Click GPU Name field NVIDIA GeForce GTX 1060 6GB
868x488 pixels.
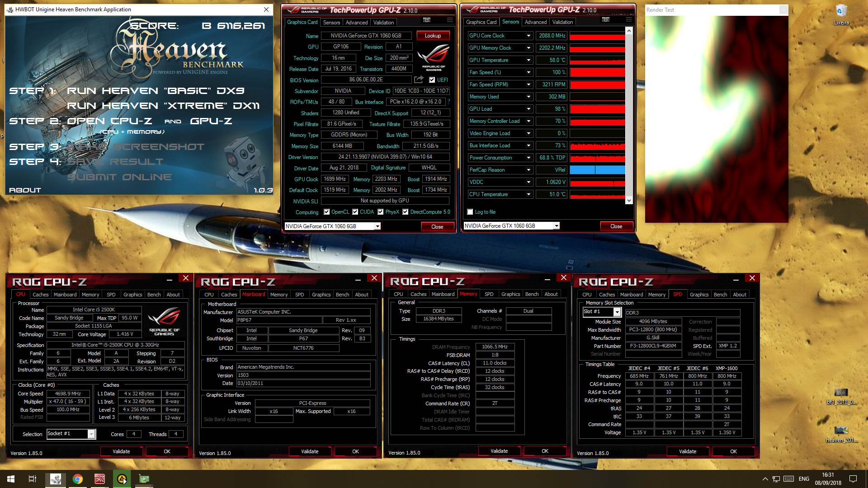point(366,36)
